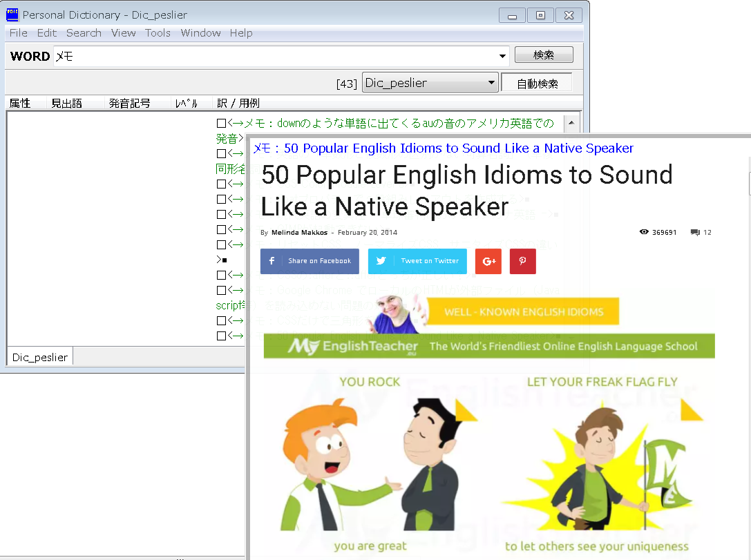Viewport: 751px width, 560px height.
Task: Click the Facebook icon on the share button
Action: tap(272, 261)
